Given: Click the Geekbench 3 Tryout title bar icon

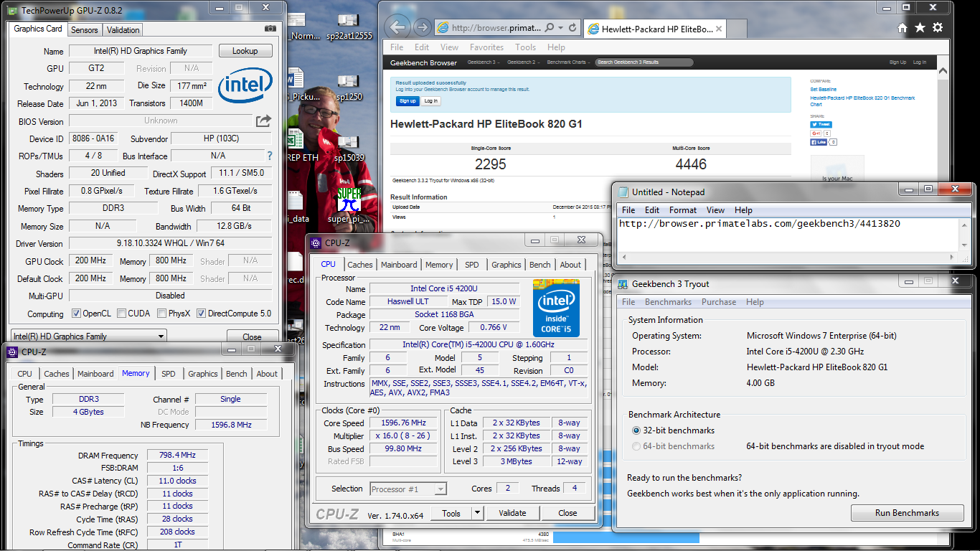Looking at the screenshot, I should point(623,283).
